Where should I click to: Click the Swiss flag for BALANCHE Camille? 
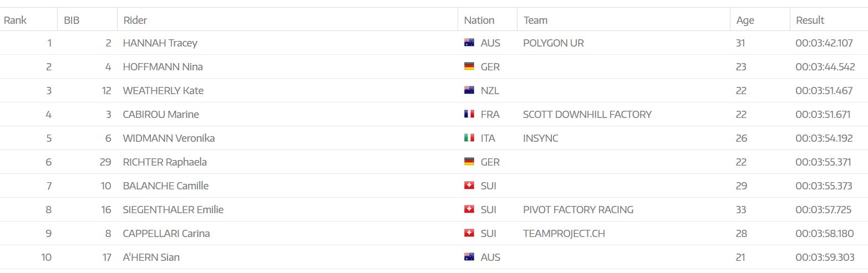point(469,186)
